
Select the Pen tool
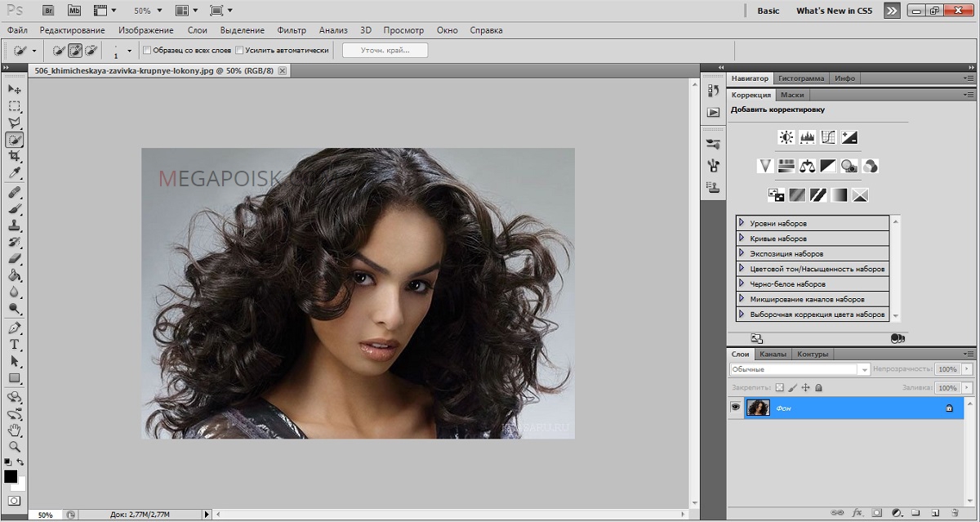pyautogui.click(x=15, y=328)
